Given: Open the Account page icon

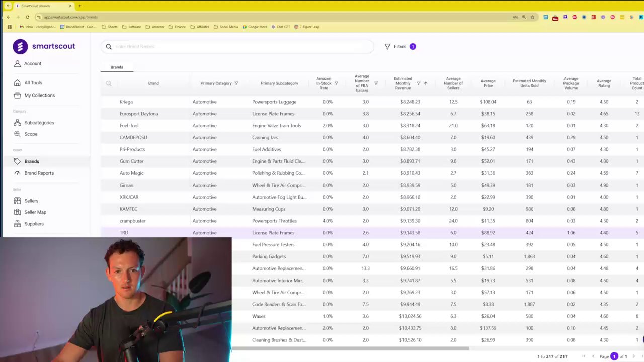Looking at the screenshot, I should tap(17, 64).
